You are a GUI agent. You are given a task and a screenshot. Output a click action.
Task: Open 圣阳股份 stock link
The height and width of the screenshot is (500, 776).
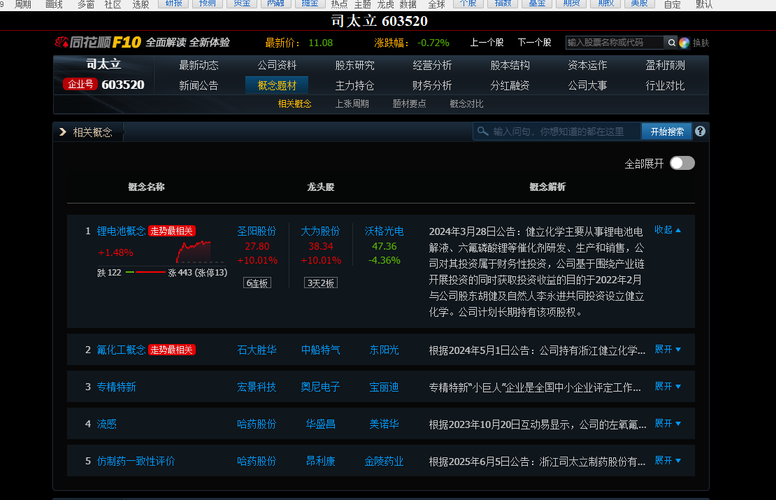(x=257, y=231)
